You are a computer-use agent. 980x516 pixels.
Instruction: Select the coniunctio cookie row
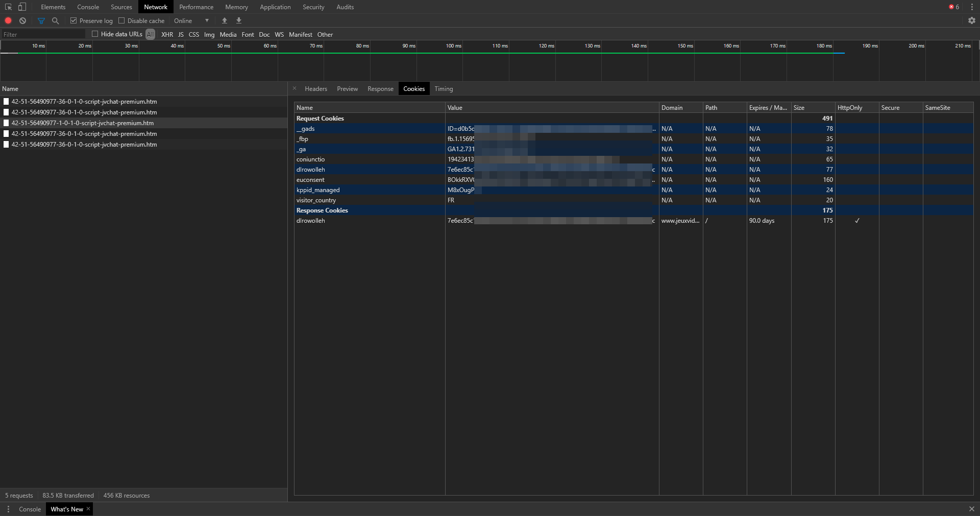pos(634,159)
